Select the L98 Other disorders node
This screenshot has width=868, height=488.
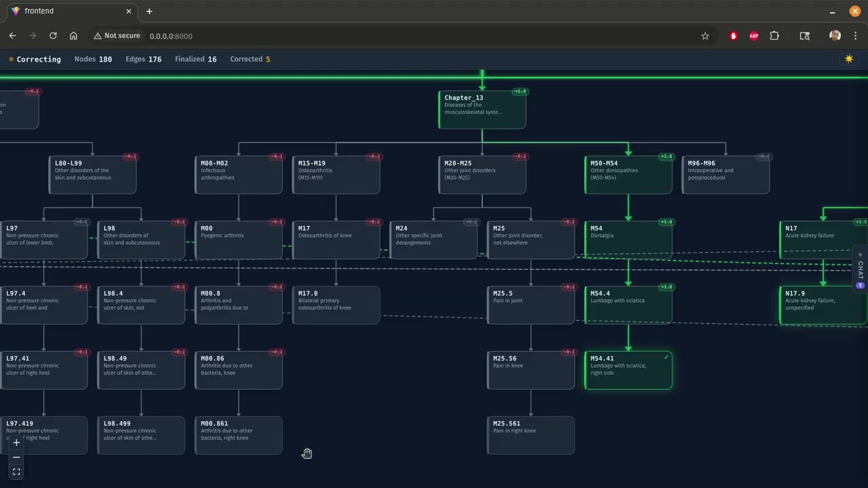[x=141, y=240]
